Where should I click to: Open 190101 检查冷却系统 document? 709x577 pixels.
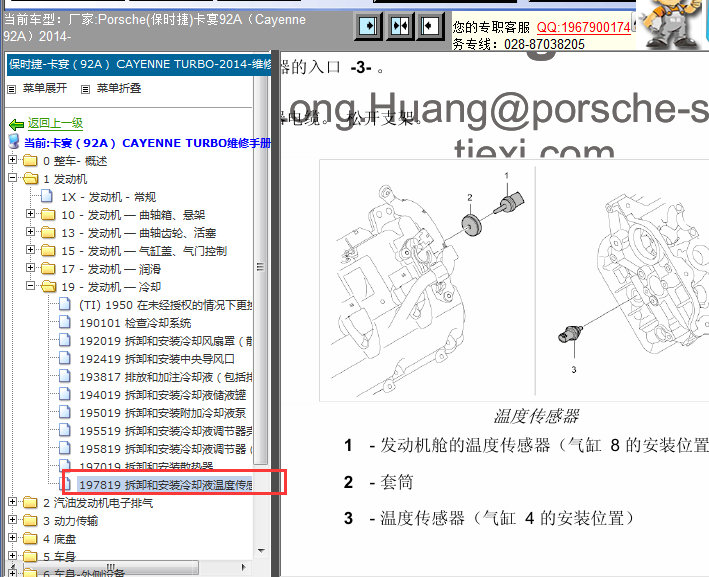135,323
